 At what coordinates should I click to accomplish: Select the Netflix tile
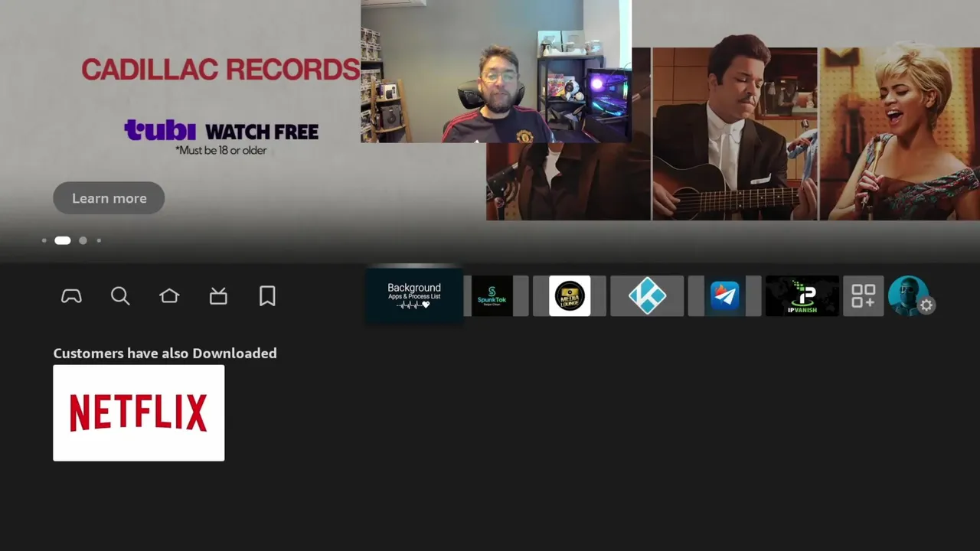(x=139, y=413)
